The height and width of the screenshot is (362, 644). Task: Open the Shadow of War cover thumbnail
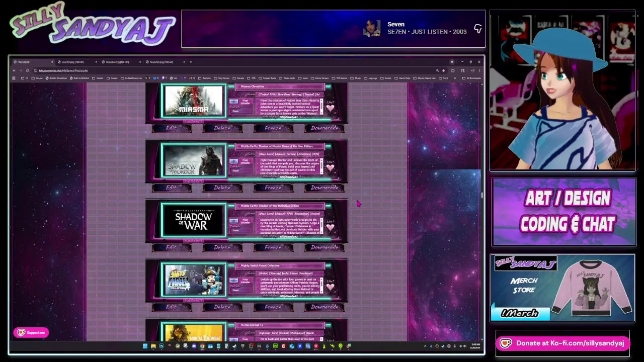(x=194, y=220)
